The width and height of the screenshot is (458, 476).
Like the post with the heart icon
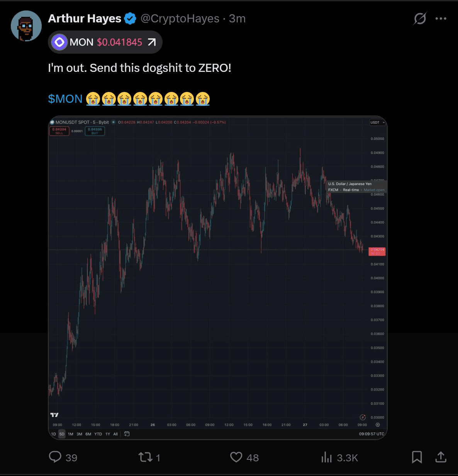click(x=236, y=457)
